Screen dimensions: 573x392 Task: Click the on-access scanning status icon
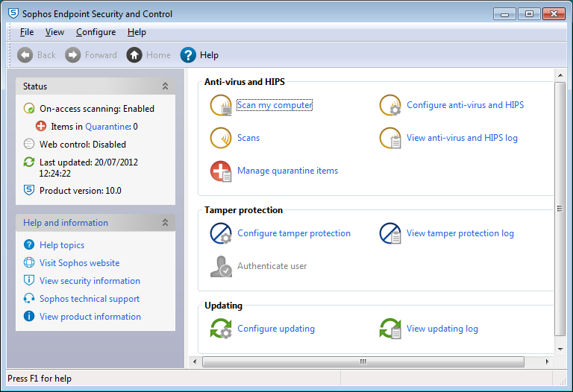click(x=29, y=108)
